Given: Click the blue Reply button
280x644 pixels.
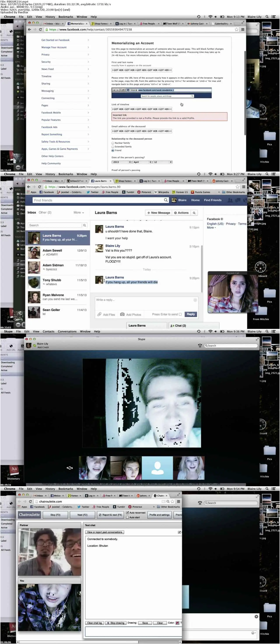Looking at the screenshot, I should coord(191,314).
